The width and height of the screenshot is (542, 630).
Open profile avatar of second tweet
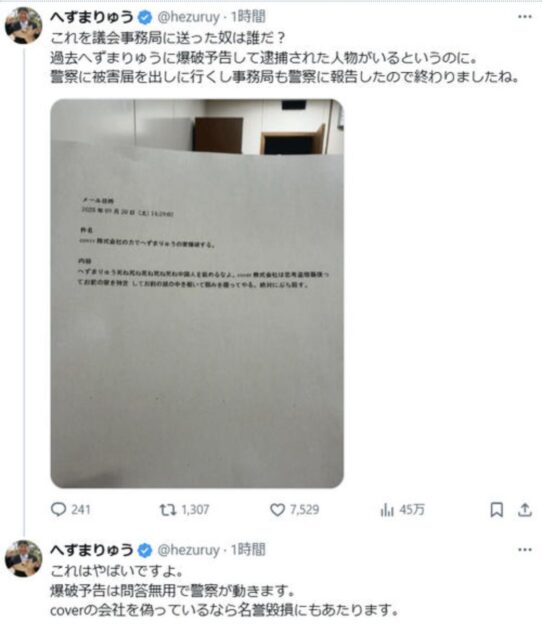click(23, 558)
